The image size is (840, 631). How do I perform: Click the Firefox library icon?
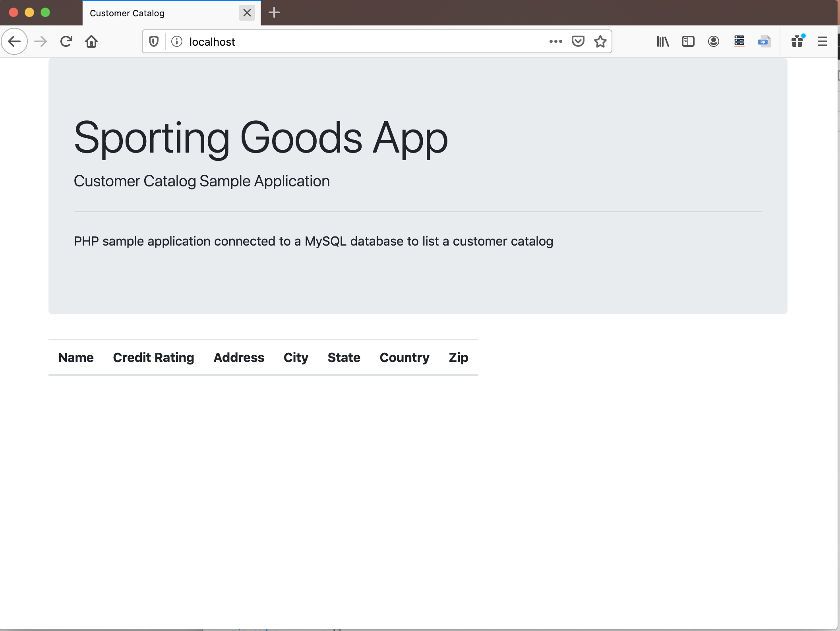click(662, 41)
